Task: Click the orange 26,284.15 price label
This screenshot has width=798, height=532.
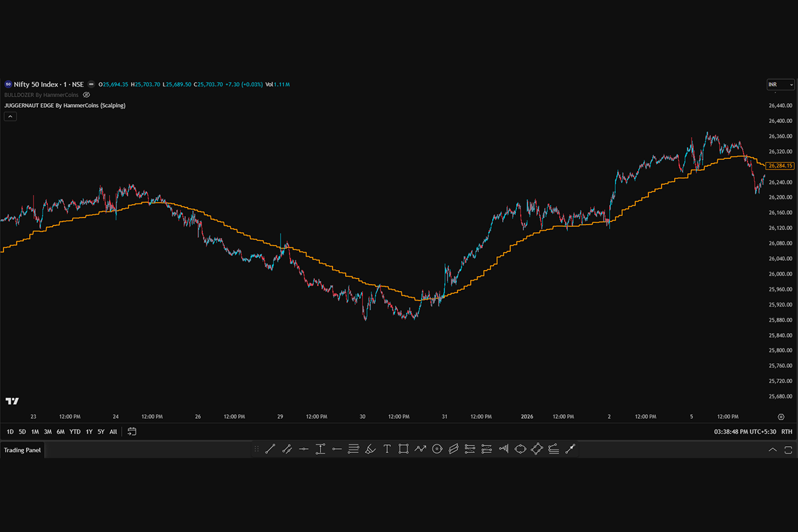Action: click(x=780, y=166)
